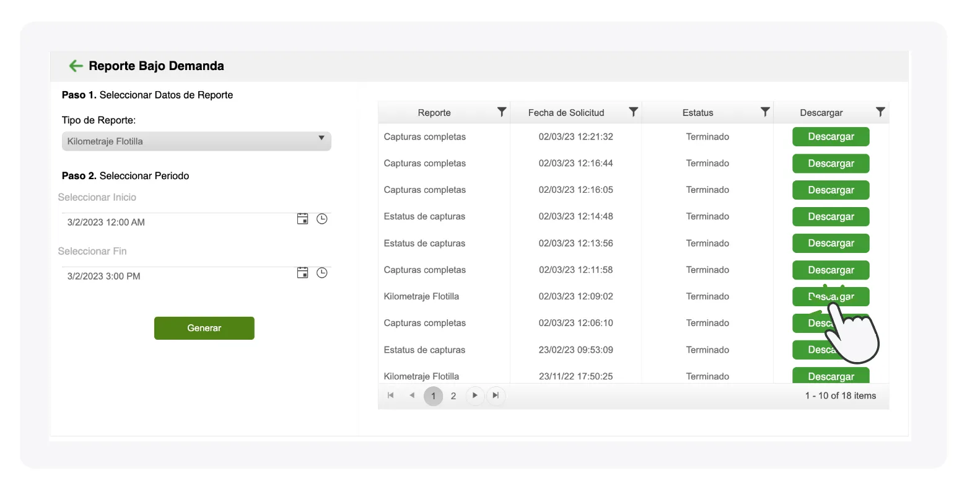Go to next page of results
This screenshot has width=980, height=491.
click(475, 396)
